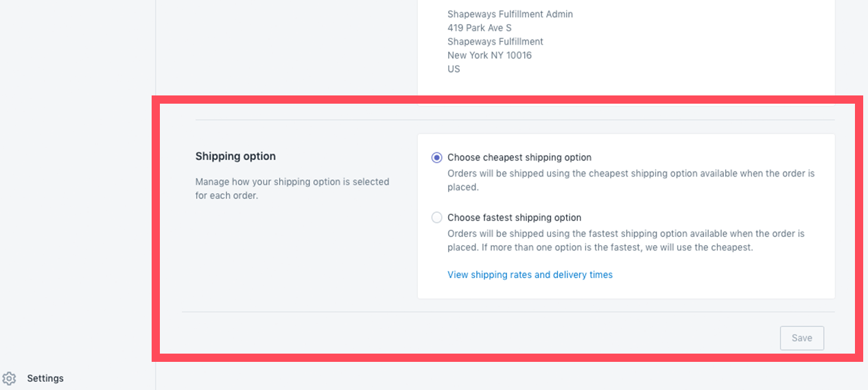Viewport: 868px width, 390px height.
Task: Click the Settings label in sidebar
Action: pyautogui.click(x=45, y=378)
